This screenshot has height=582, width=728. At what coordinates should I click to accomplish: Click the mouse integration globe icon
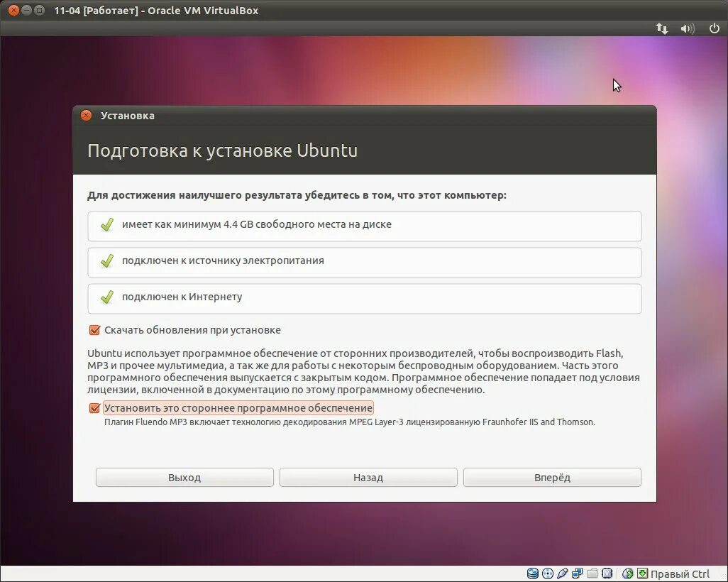[628, 573]
